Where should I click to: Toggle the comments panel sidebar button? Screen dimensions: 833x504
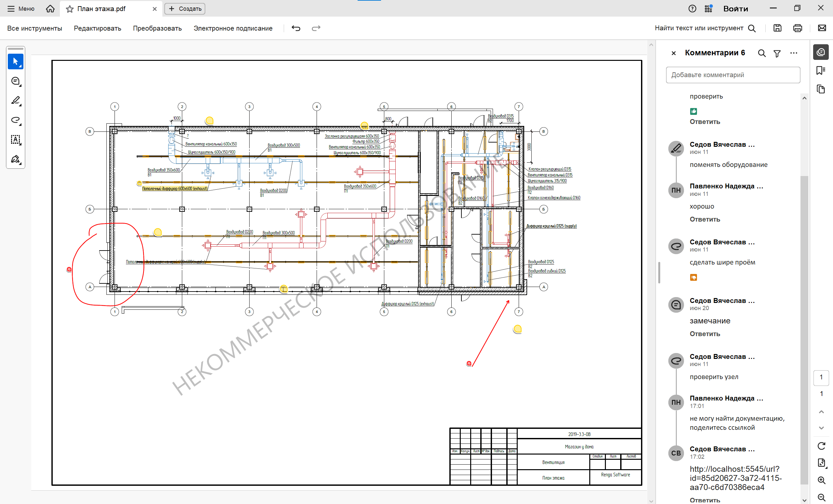pyautogui.click(x=821, y=52)
